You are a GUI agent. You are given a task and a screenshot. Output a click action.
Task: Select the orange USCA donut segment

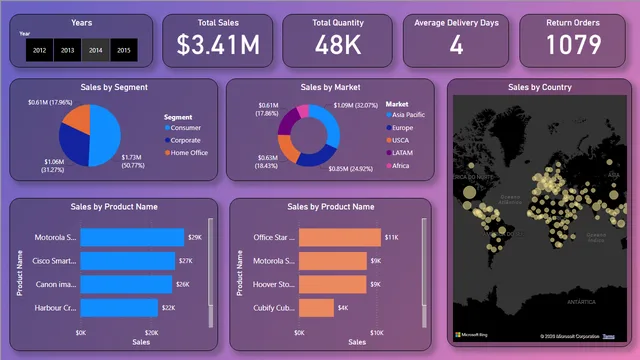click(288, 149)
